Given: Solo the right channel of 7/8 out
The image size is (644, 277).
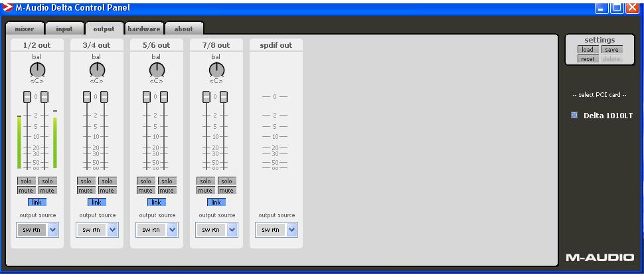Looking at the screenshot, I should 226,181.
